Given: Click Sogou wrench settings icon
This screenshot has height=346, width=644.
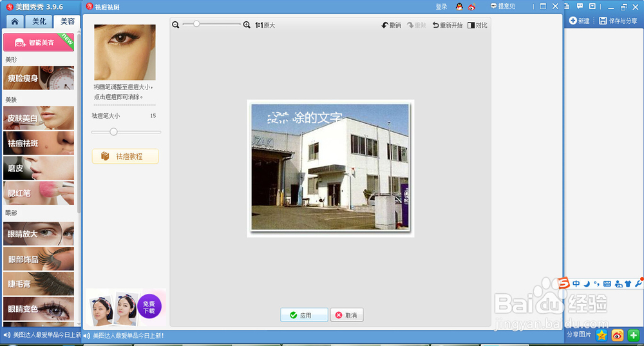Looking at the screenshot, I should coord(638,284).
